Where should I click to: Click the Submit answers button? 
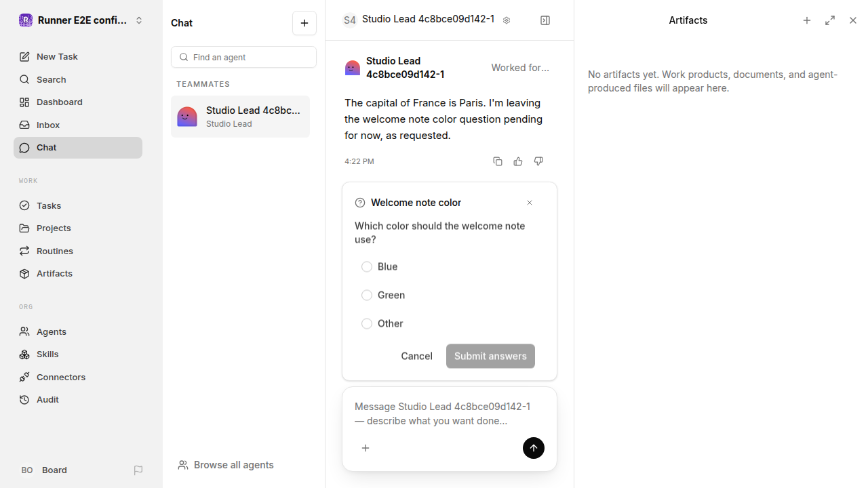pyautogui.click(x=490, y=357)
